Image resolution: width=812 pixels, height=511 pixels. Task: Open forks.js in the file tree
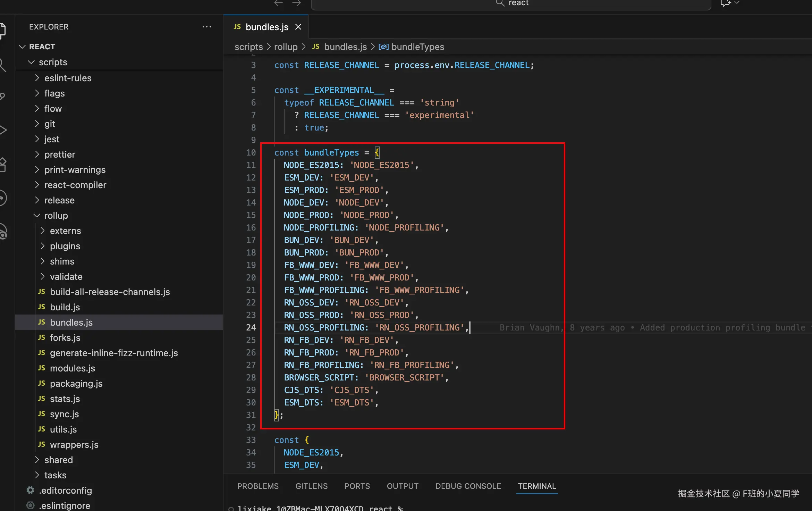pyautogui.click(x=65, y=338)
